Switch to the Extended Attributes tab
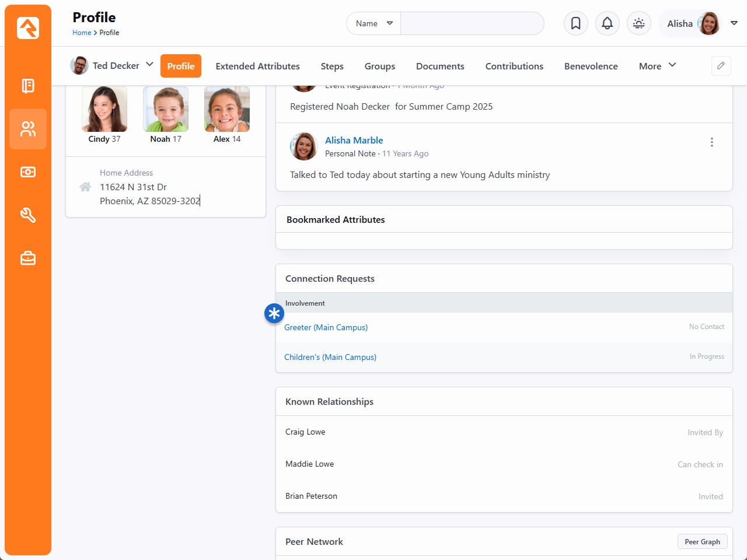 click(x=257, y=66)
